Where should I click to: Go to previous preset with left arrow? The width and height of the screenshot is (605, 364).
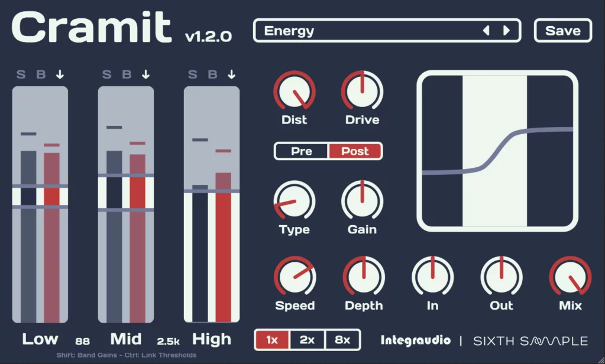point(486,31)
